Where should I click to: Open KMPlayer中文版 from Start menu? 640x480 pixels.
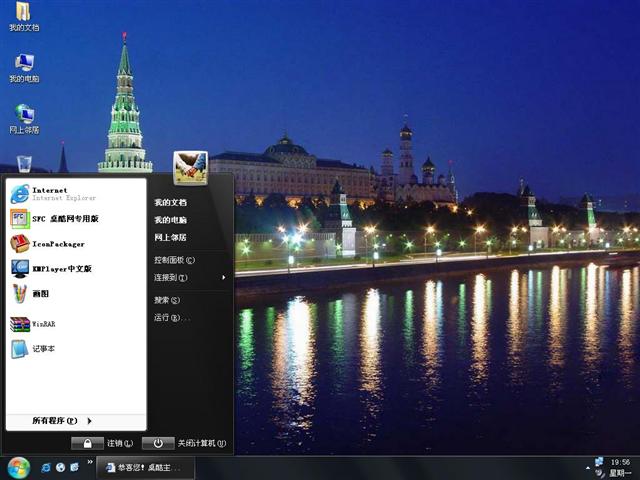(76, 269)
